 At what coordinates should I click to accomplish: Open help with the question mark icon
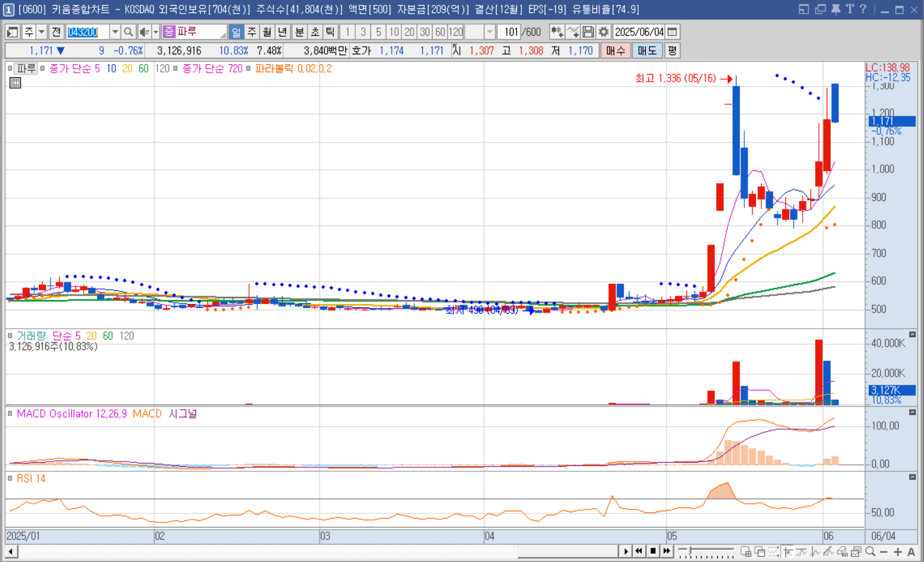(863, 9)
